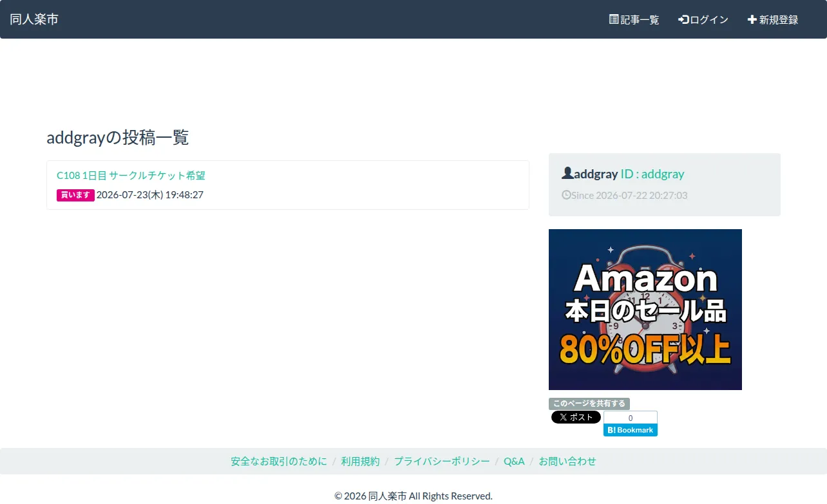Click the ログイン arrow icon
The width and height of the screenshot is (827, 504).
click(683, 19)
